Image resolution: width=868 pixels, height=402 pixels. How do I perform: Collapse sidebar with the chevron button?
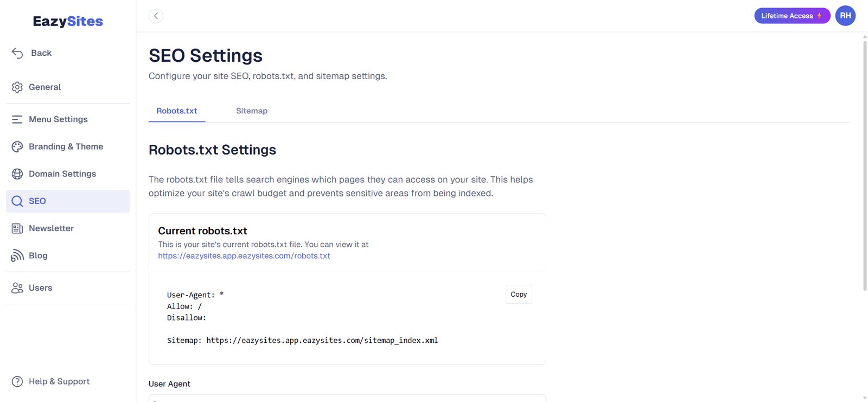156,16
